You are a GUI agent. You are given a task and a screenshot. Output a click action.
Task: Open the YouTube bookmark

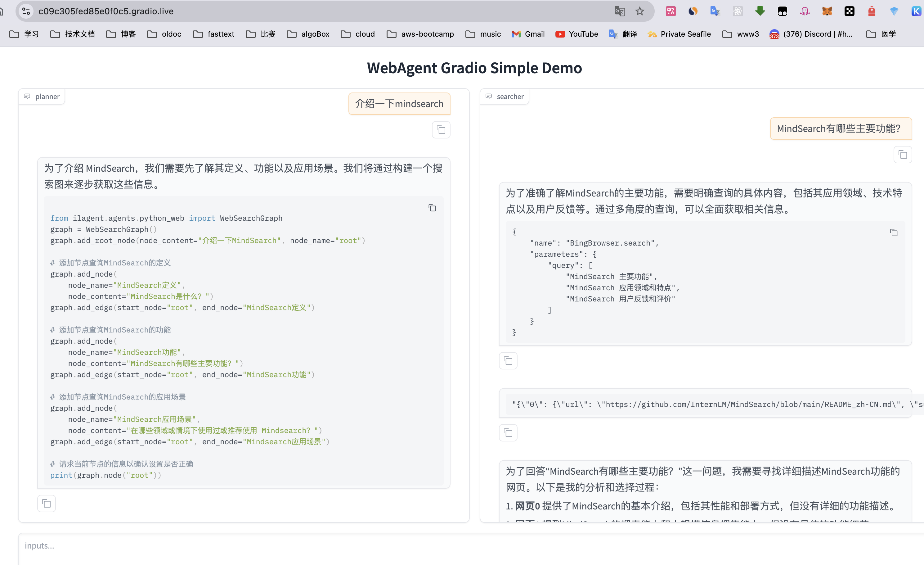pos(577,34)
